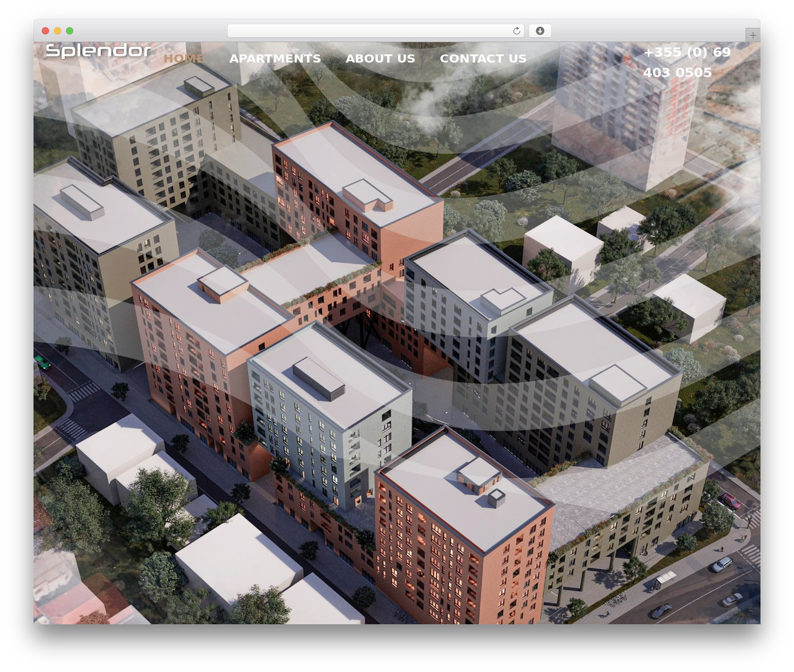
Task: Open the browser downloads button
Action: (540, 31)
